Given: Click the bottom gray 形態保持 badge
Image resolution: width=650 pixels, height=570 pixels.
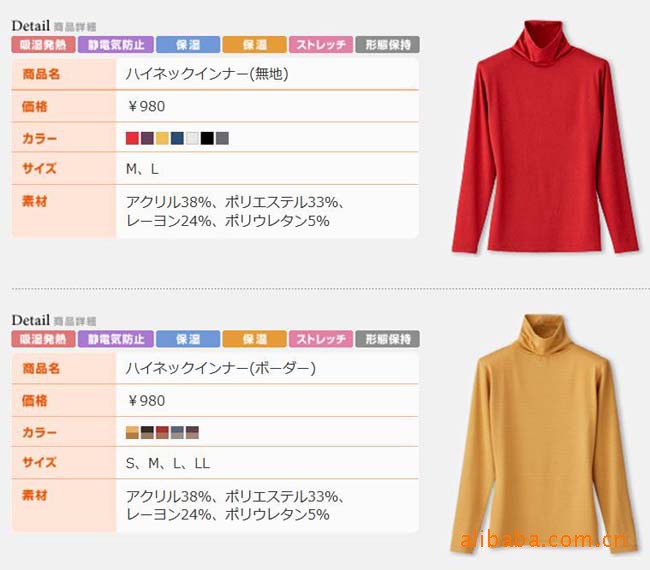Looking at the screenshot, I should (388, 339).
